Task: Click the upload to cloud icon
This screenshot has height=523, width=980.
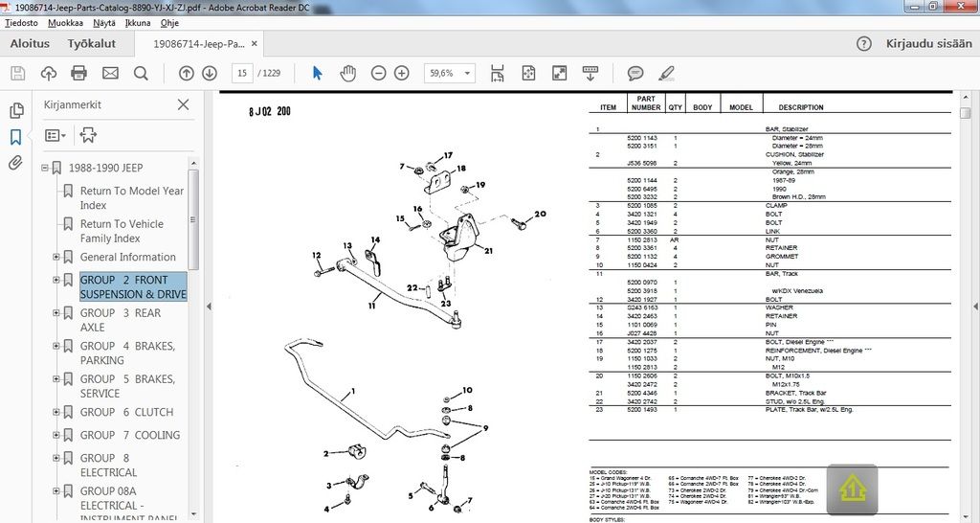Action: [48, 73]
